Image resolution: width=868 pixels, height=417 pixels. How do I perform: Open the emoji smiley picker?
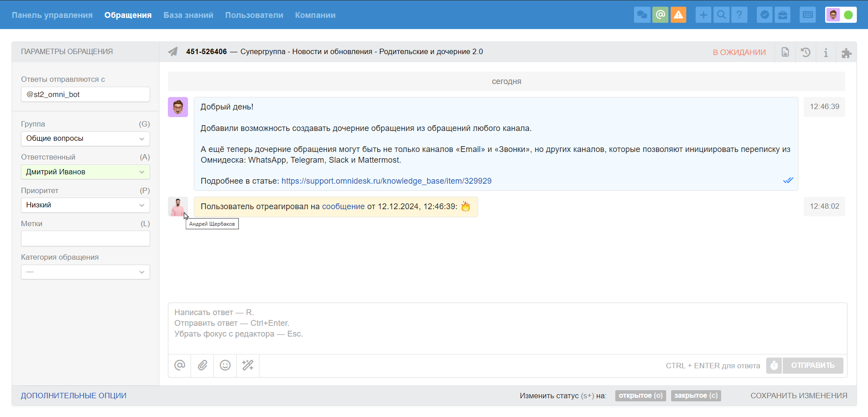point(225,366)
